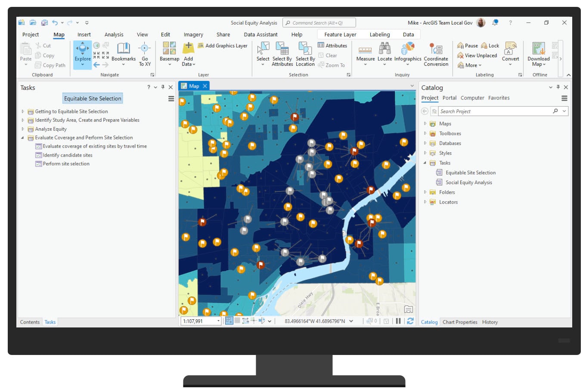Viewport: 586px width, 392px height.
Task: Open the Portal tab in Catalog
Action: [x=449, y=98]
